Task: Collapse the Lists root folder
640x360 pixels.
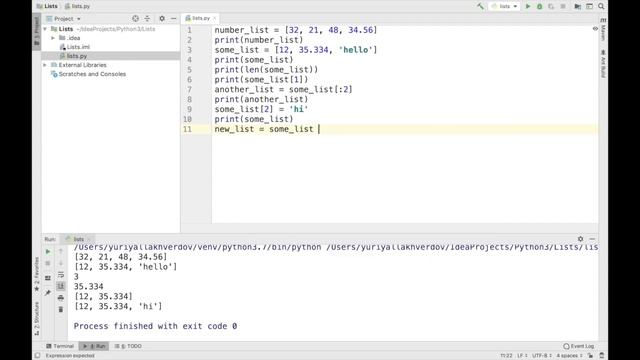Action: 45,29
